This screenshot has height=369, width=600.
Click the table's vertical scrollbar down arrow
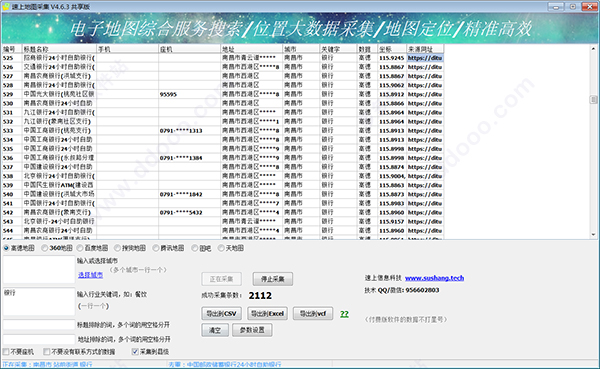593,235
